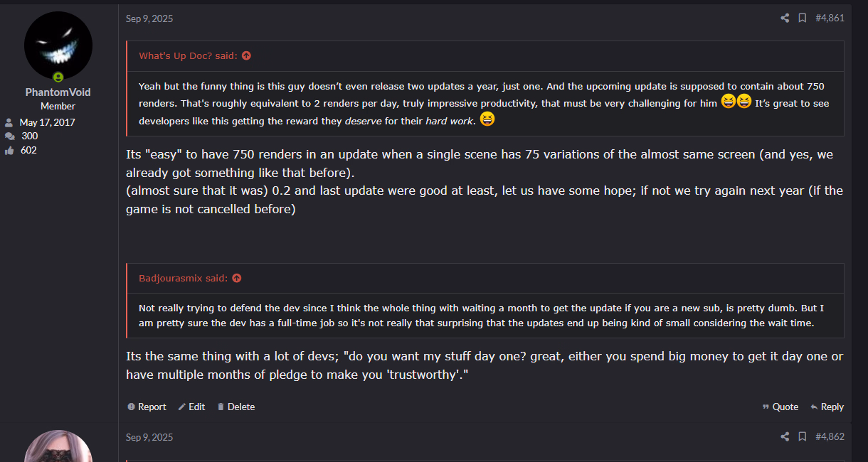Jump to What's Up Doc's quoted post
Viewport: 868px width, 462px height.
[246, 56]
